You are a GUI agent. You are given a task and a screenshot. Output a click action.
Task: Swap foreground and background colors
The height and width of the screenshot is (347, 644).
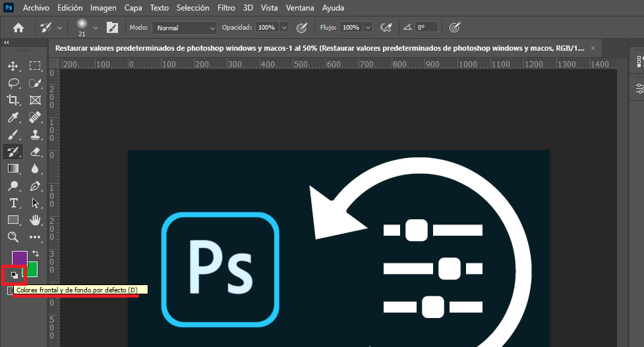point(36,254)
